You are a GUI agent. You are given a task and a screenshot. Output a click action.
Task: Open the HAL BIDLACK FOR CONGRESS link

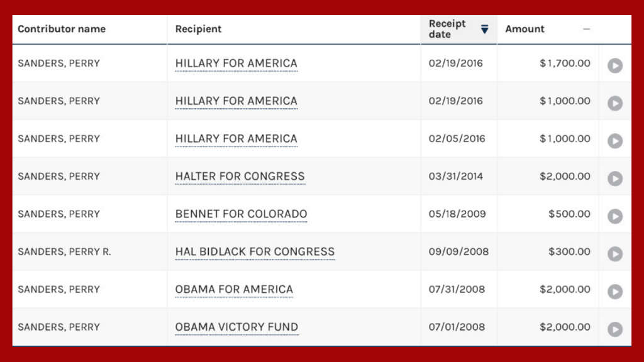[x=255, y=252]
